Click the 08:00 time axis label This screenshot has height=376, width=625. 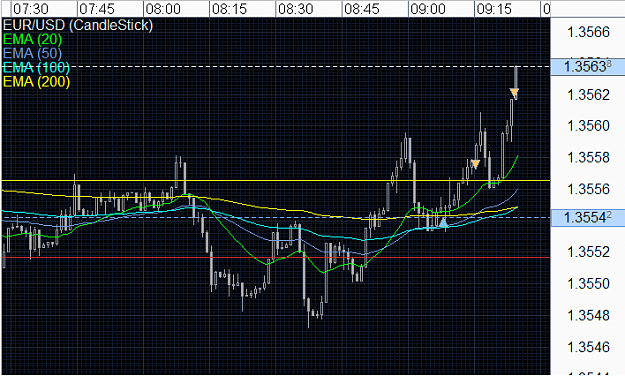tap(163, 8)
